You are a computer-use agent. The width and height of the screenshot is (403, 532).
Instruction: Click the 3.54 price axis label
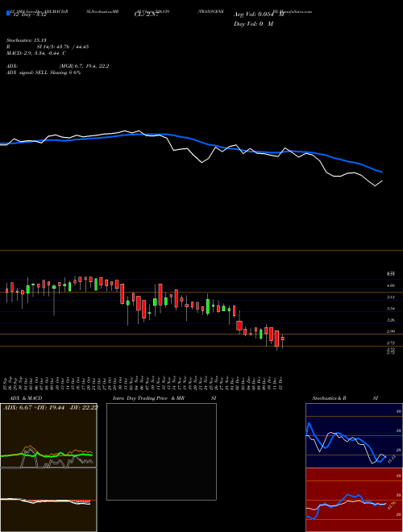(390, 309)
